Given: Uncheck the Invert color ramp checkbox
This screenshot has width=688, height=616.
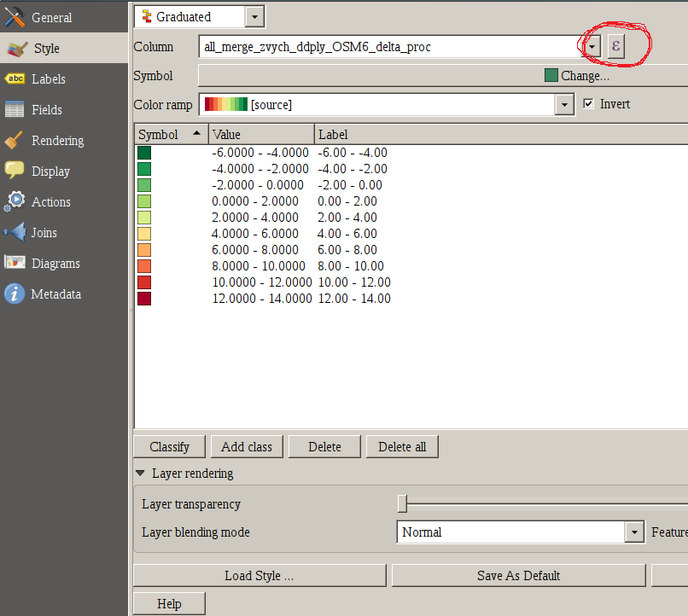Looking at the screenshot, I should point(588,104).
